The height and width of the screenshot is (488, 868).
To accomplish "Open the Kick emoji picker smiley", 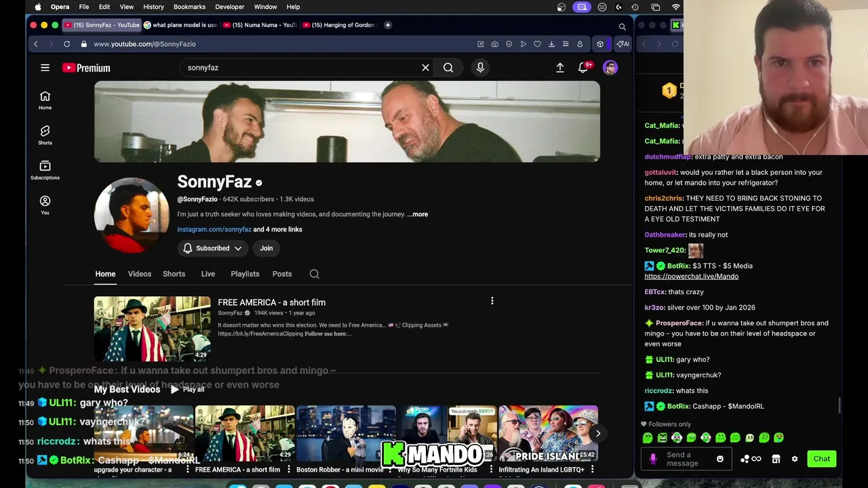I will tap(719, 459).
